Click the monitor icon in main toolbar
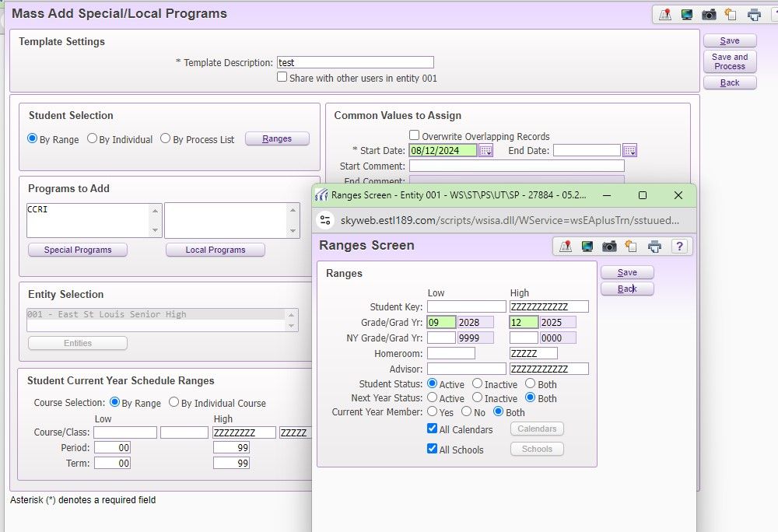The width and height of the screenshot is (778, 532). tap(687, 15)
